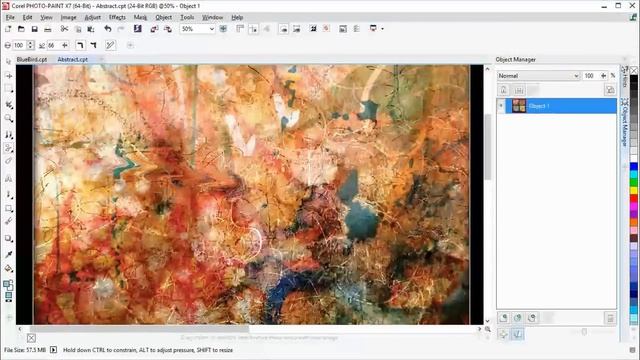Select the Mask Transform tool
Screen dimensions: 640x360
click(9, 76)
